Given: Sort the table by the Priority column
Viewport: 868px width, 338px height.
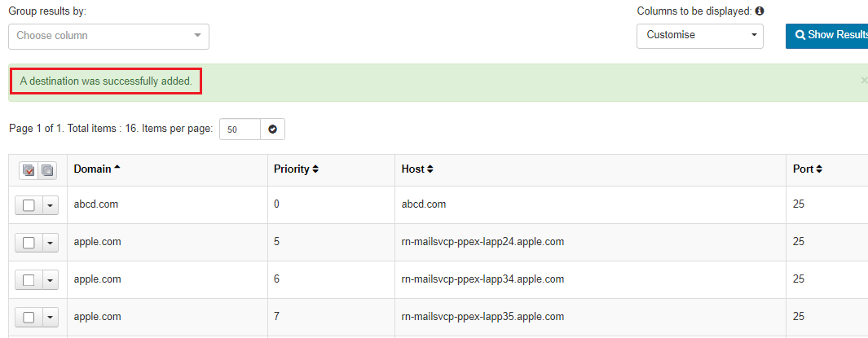Looking at the screenshot, I should click(x=296, y=169).
